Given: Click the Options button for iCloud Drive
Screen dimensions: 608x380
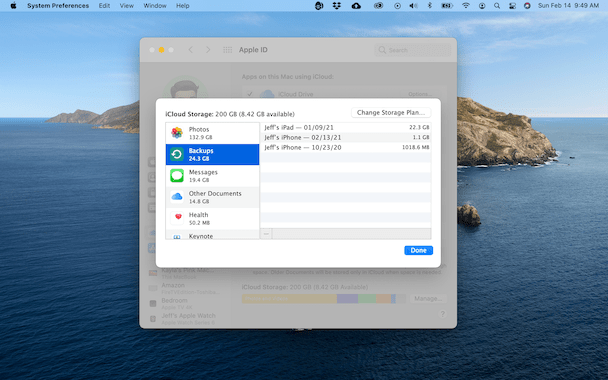Looking at the screenshot, I should 420,94.
